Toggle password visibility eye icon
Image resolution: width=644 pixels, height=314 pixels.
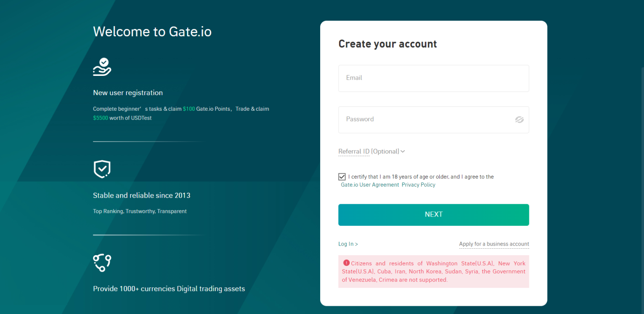(x=519, y=120)
